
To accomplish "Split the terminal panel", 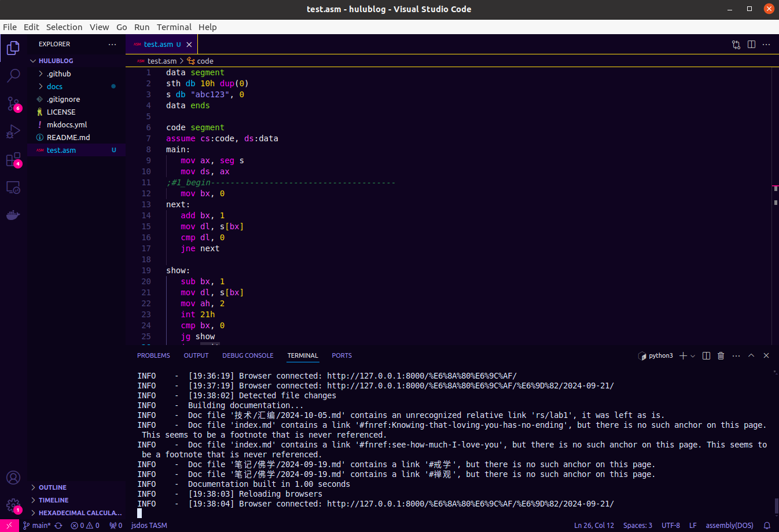I will [x=706, y=356].
